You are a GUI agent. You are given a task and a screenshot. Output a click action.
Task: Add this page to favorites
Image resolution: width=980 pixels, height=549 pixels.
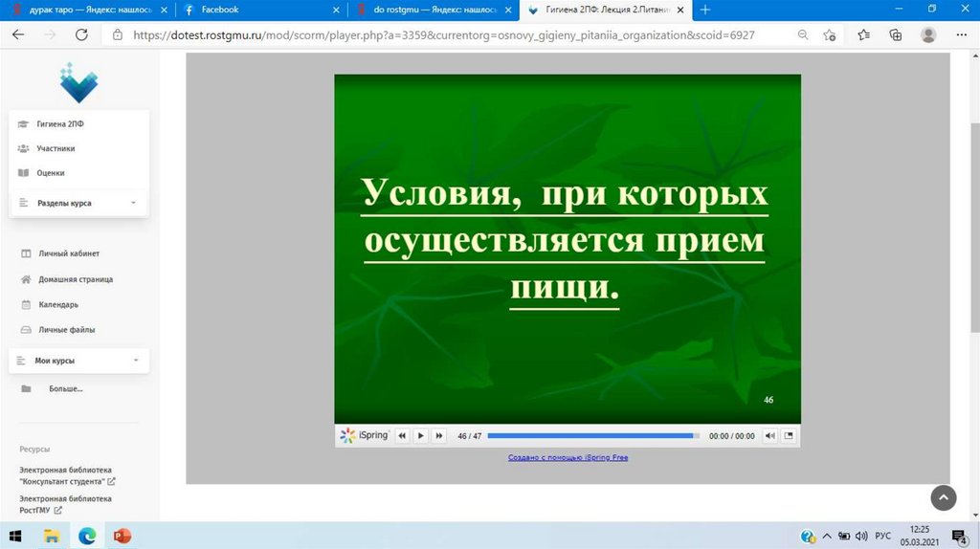(831, 34)
